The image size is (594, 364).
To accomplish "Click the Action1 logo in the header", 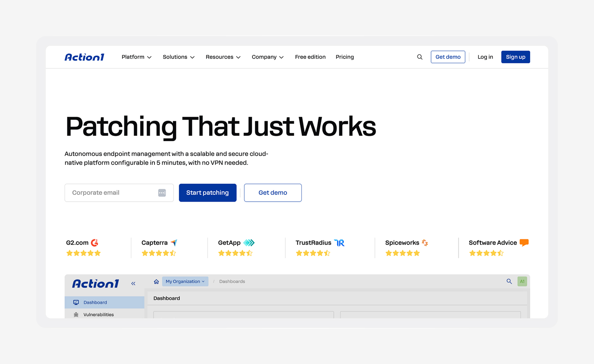I will [x=84, y=57].
